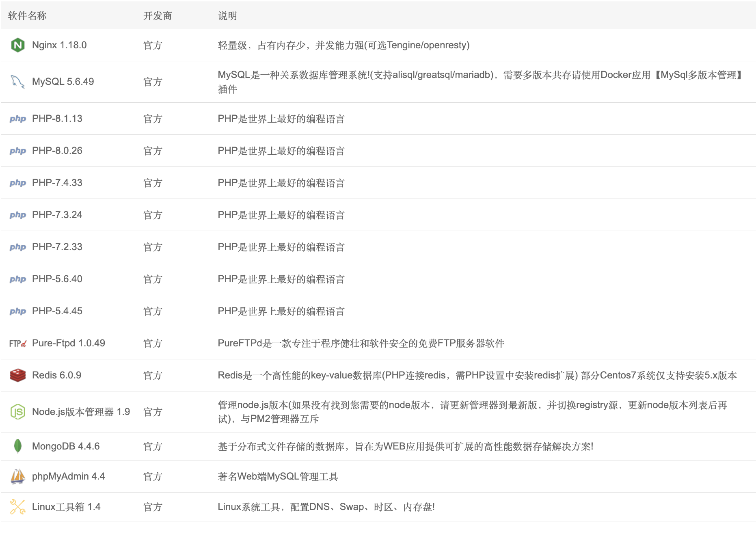Image resolution: width=756 pixels, height=536 pixels.
Task: Select the Linux工具箱 1.4 name
Action: [66, 507]
